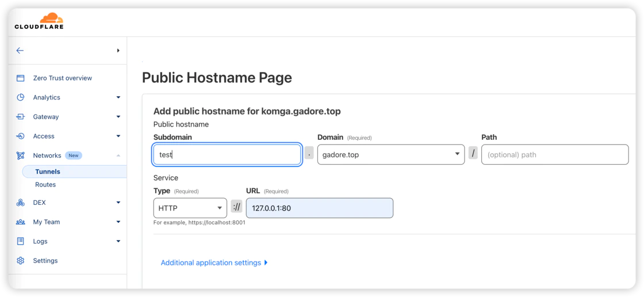
Task: Click the Gateway icon in sidebar
Action: (x=21, y=117)
